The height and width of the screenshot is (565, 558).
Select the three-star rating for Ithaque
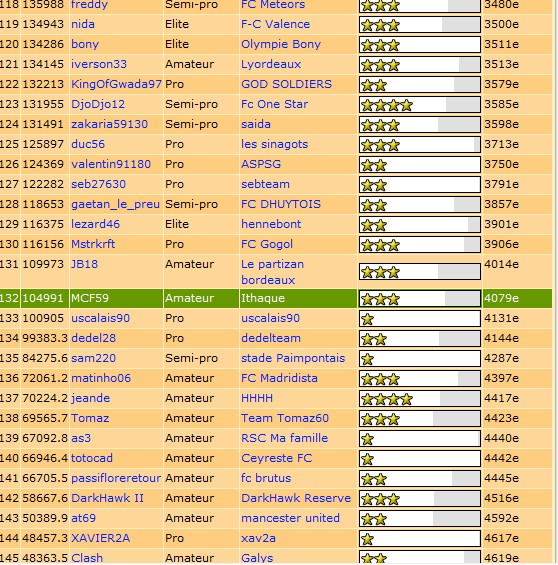click(x=380, y=299)
